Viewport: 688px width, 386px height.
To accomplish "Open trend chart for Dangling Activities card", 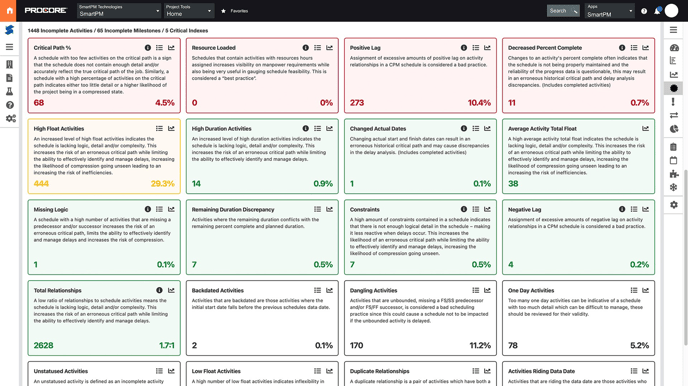I will point(487,290).
